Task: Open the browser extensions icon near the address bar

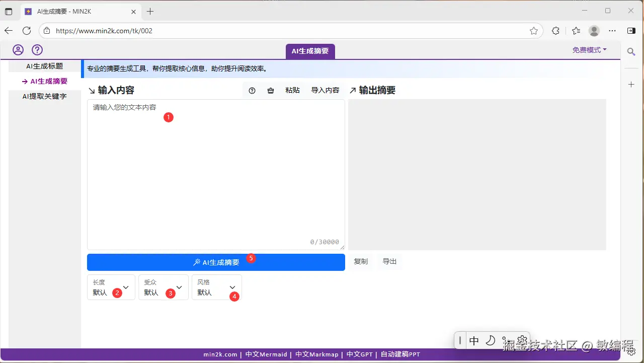Action: click(x=555, y=31)
